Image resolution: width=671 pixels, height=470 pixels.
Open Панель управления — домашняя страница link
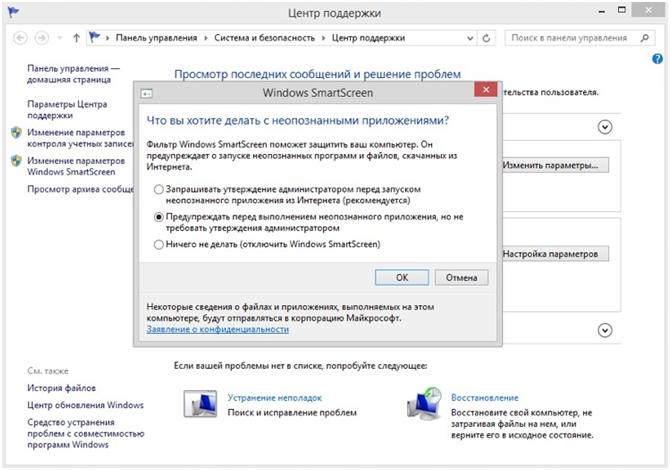74,74
